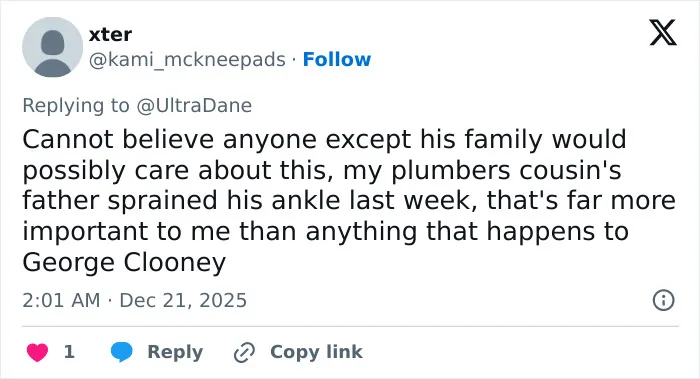Click the chain link icon
The image size is (700, 379).
[x=244, y=352]
